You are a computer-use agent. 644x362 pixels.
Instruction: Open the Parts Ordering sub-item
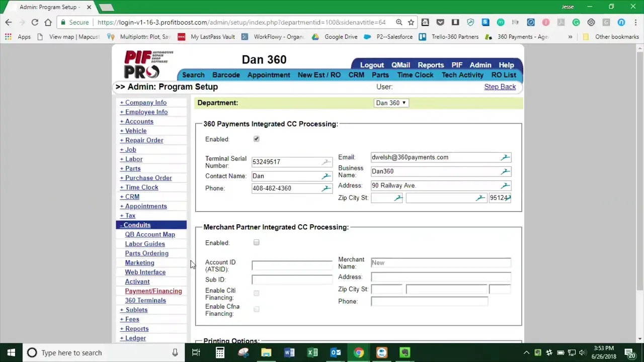coord(146,253)
